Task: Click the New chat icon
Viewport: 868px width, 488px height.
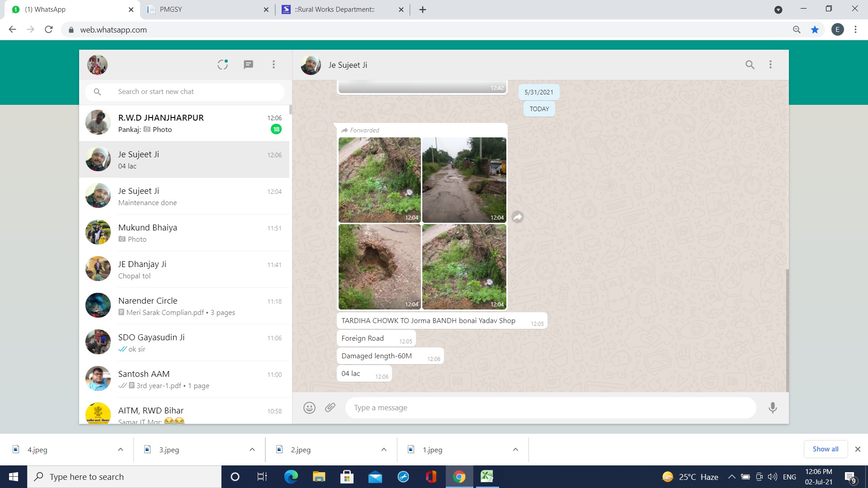Action: (x=248, y=65)
